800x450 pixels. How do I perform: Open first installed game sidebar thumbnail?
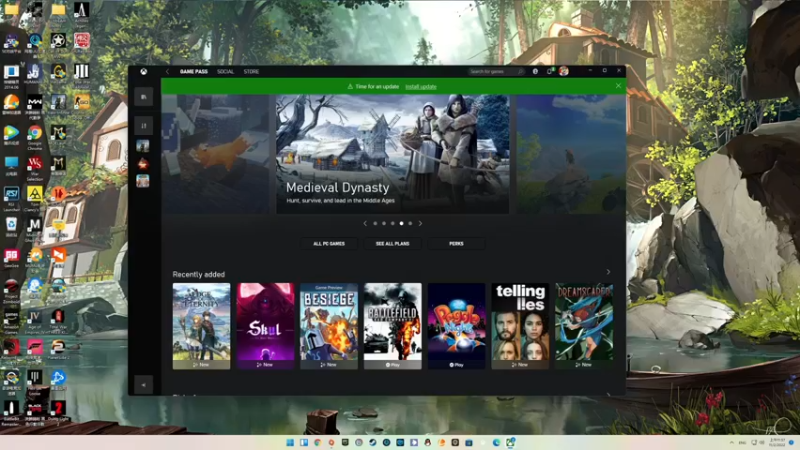point(143,146)
